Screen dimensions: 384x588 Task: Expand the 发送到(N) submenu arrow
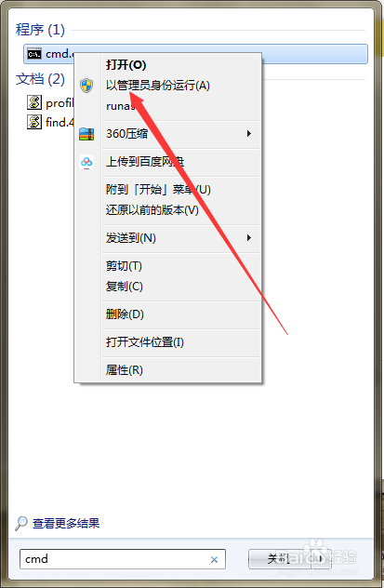click(x=249, y=238)
